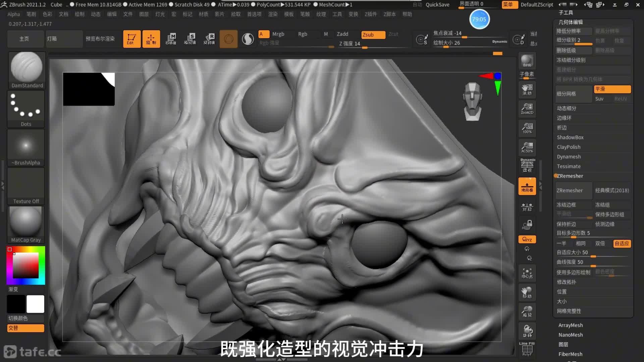This screenshot has width=644, height=362.
Task: Toggle the Zsub mode button
Action: click(x=373, y=35)
